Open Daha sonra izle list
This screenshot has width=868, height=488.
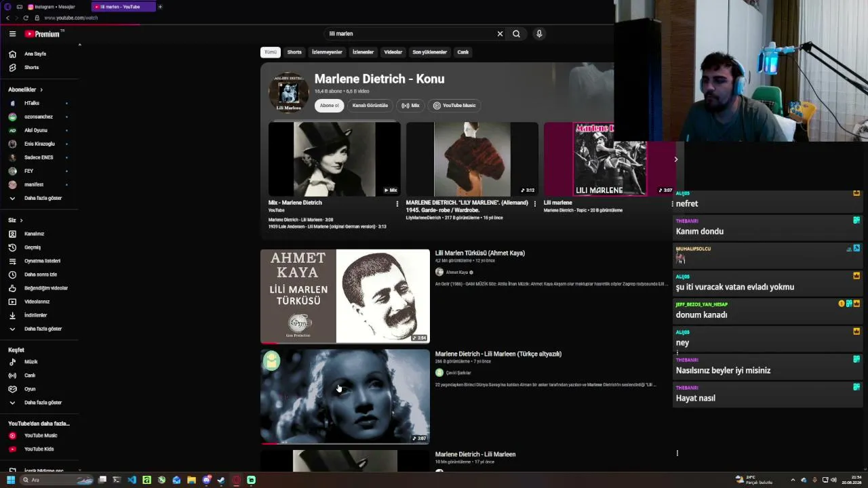pyautogui.click(x=41, y=274)
